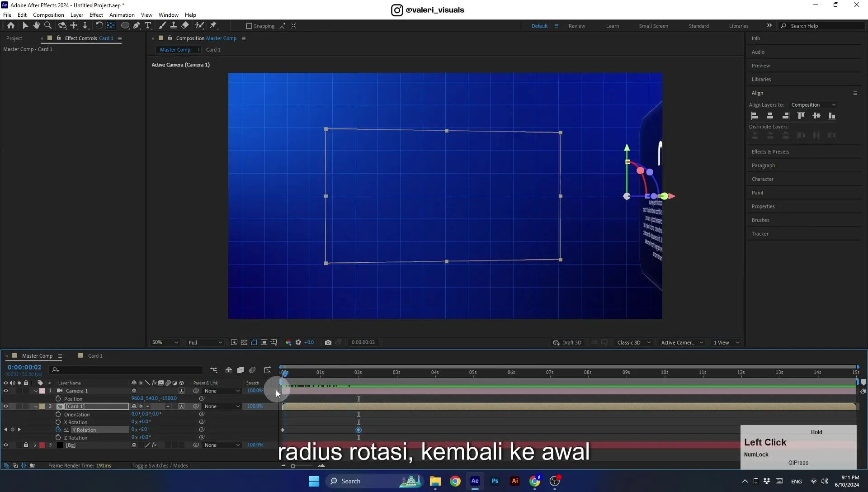Unlock the Bg layer lock

[26, 445]
